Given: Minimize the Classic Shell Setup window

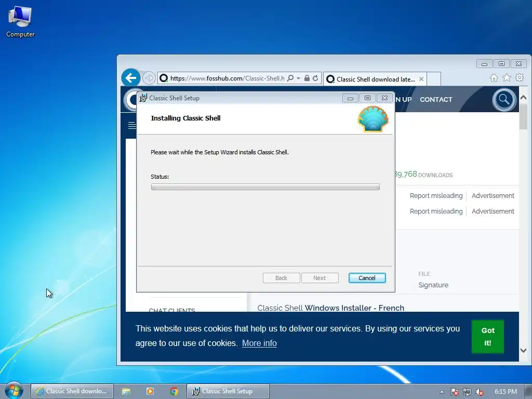Looking at the screenshot, I should click(x=350, y=98).
